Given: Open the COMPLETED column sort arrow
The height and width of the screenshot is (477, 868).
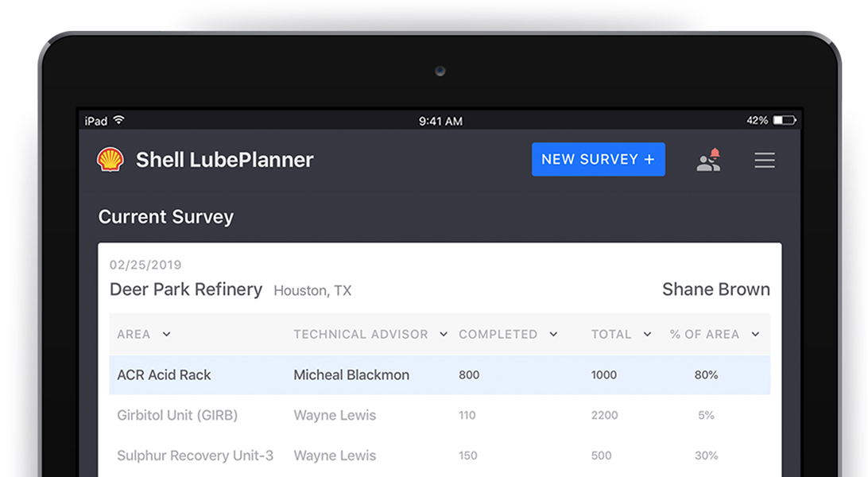Looking at the screenshot, I should [x=553, y=335].
